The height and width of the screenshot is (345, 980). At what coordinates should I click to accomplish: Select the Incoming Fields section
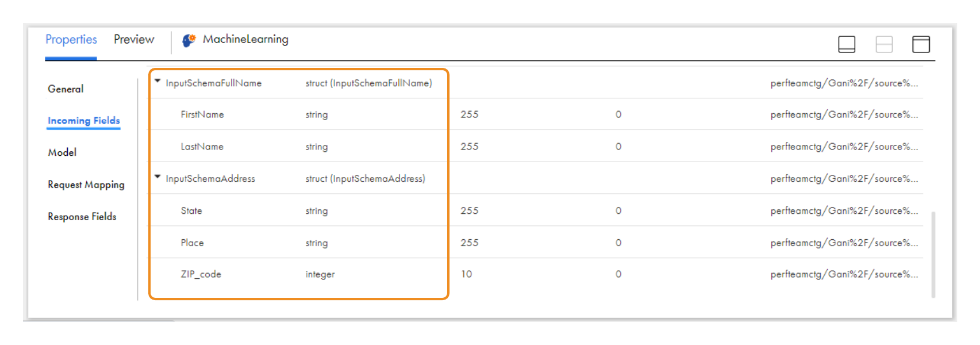click(x=84, y=121)
